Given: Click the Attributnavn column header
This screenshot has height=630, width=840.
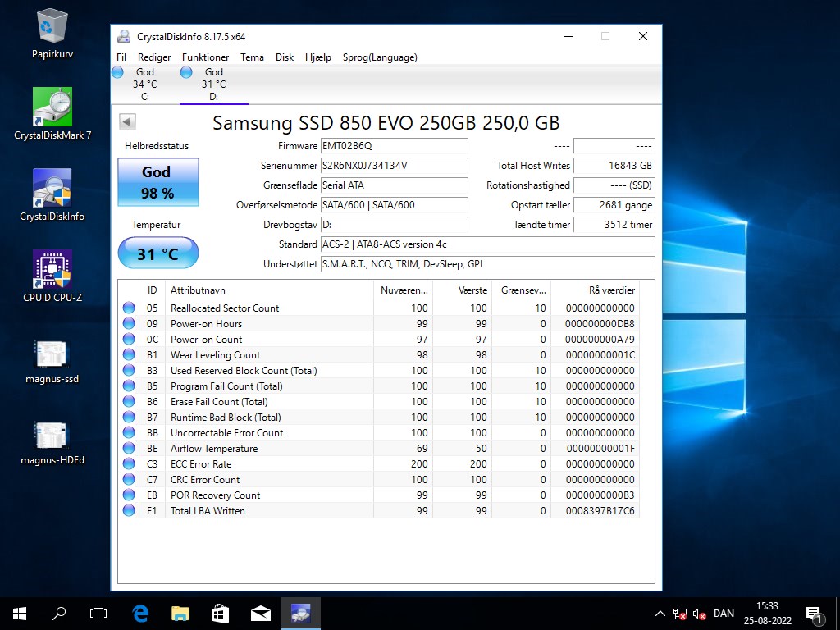Looking at the screenshot, I should pyautogui.click(x=197, y=290).
